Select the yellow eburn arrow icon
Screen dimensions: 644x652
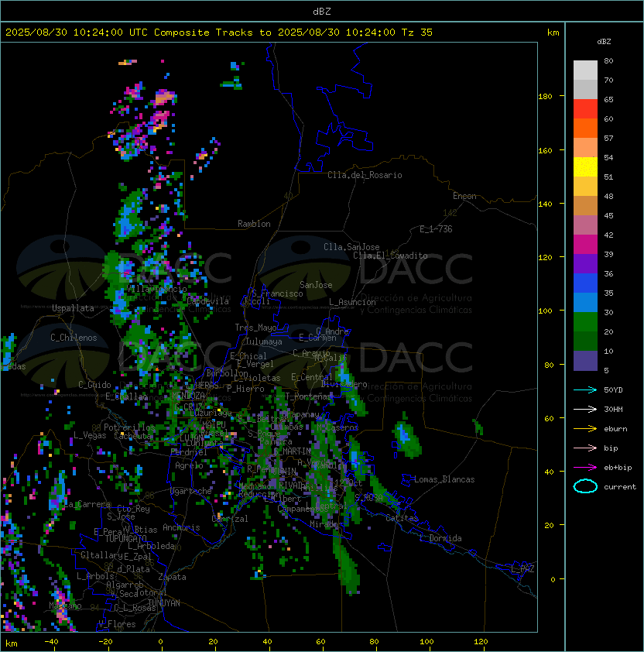tap(585, 428)
